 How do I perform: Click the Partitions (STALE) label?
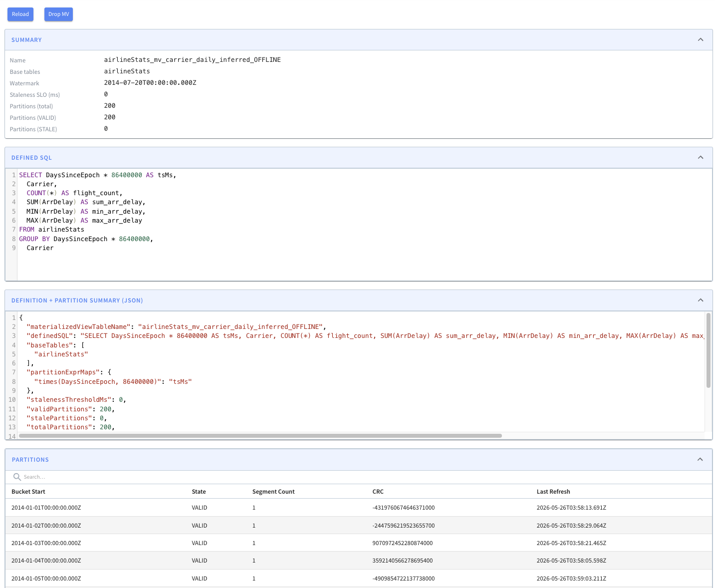[33, 129]
